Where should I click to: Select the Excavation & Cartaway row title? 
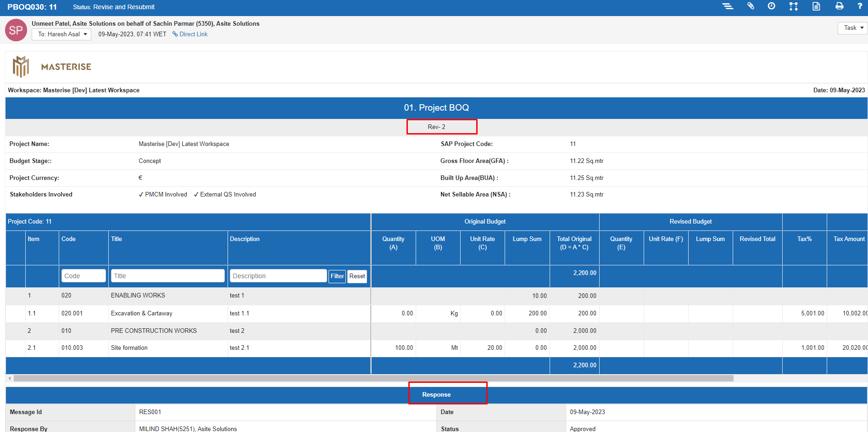[x=141, y=314]
